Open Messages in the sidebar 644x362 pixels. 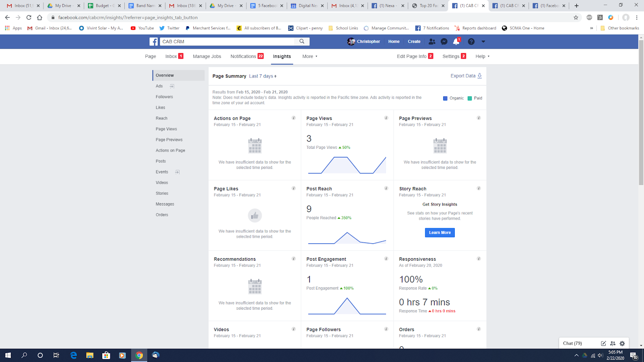(x=165, y=204)
